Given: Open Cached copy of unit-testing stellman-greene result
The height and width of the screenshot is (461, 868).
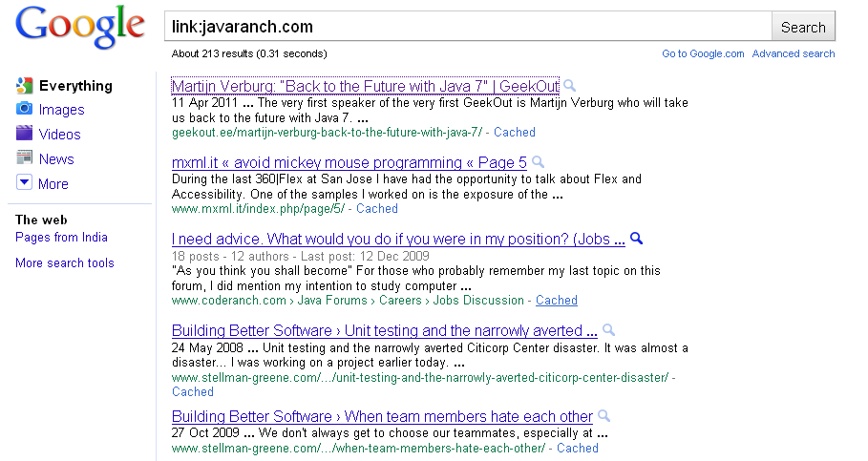Looking at the screenshot, I should 193,392.
